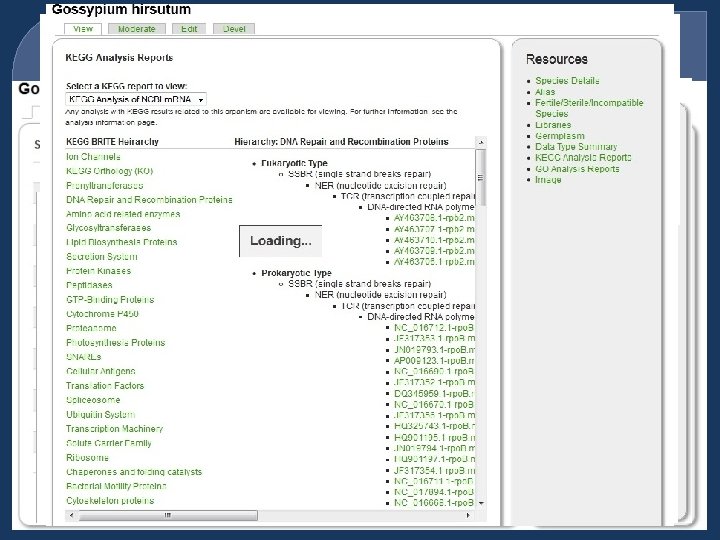Open Libraries resource link

pyautogui.click(x=553, y=125)
